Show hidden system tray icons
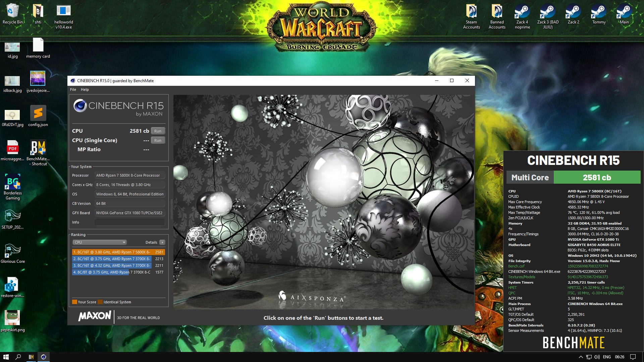The width and height of the screenshot is (644, 362). click(x=581, y=357)
